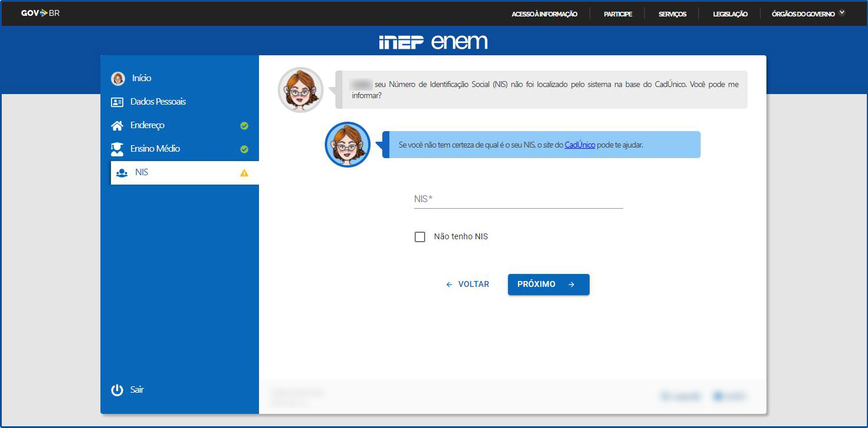The image size is (868, 428).
Task: Click the Ensino Médio graduate icon
Action: click(117, 149)
